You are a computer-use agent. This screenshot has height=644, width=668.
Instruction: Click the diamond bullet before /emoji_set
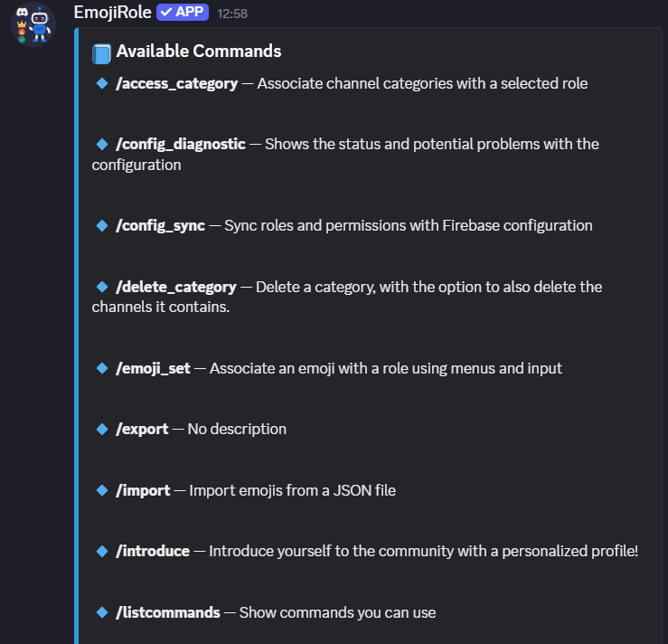click(102, 368)
